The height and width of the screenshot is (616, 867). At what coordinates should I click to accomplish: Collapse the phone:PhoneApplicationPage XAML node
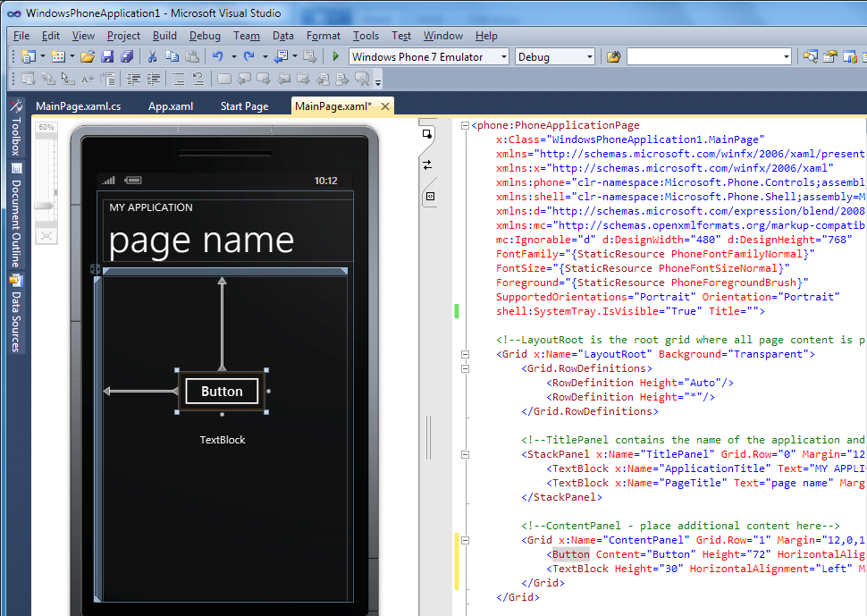click(465, 125)
